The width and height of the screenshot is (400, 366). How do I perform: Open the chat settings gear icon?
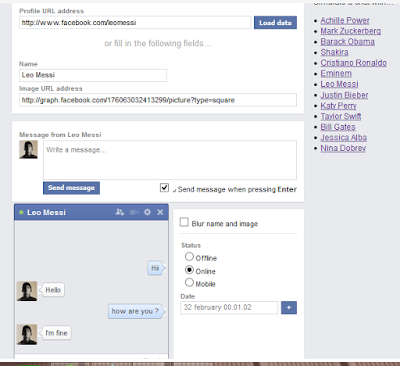[147, 212]
